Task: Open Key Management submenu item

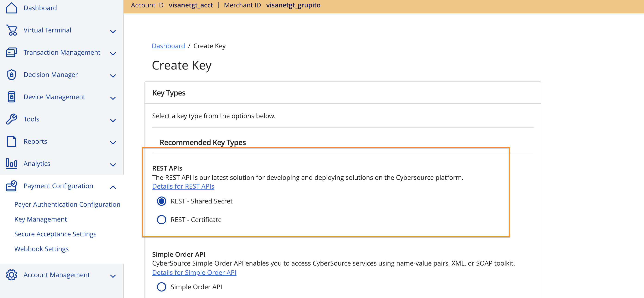Action: [41, 219]
